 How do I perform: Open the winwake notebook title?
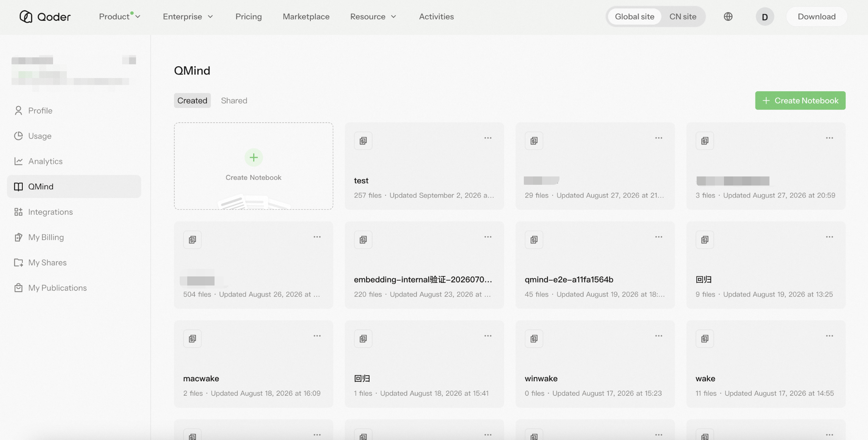(541, 379)
